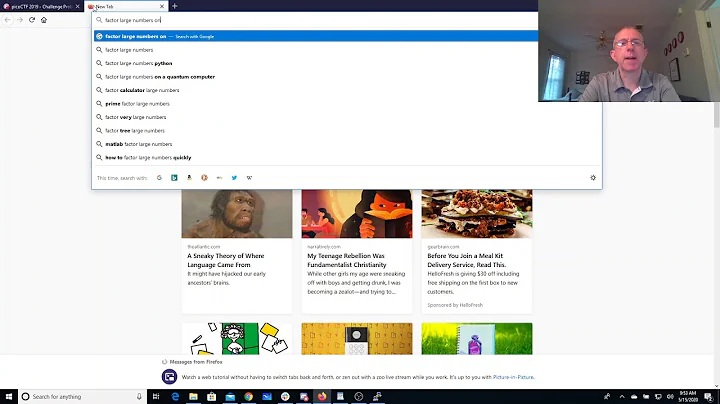Open a new tab with plus button

tap(174, 6)
